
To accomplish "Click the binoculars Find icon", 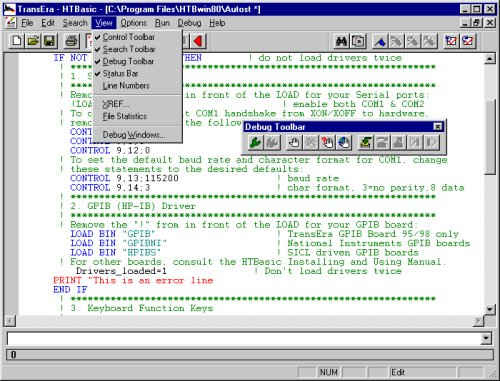I will pyautogui.click(x=341, y=41).
